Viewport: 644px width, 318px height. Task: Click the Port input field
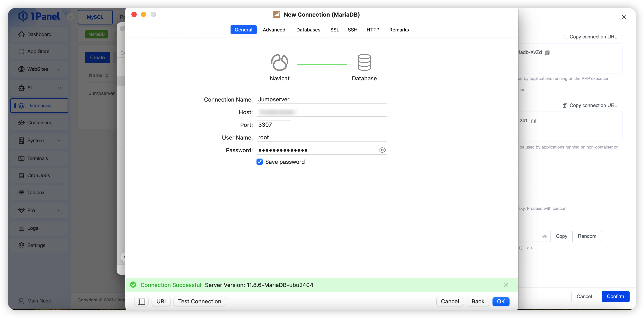coord(274,124)
